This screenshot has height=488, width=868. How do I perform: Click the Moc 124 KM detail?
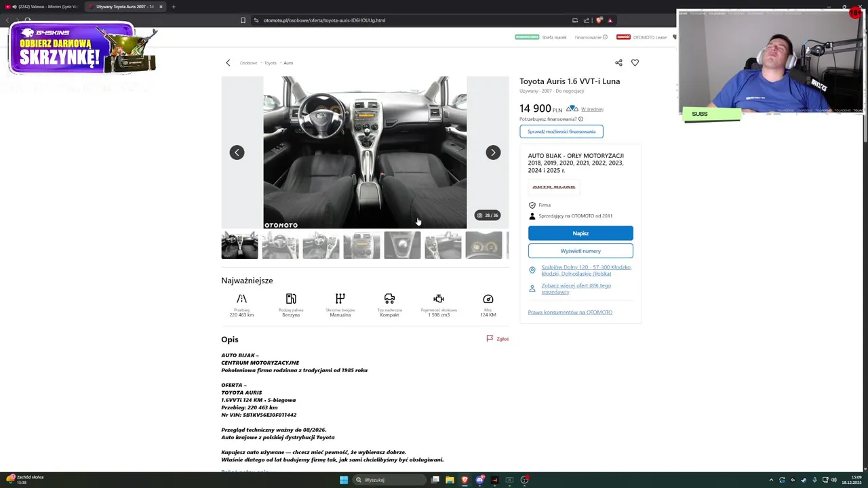click(x=488, y=305)
